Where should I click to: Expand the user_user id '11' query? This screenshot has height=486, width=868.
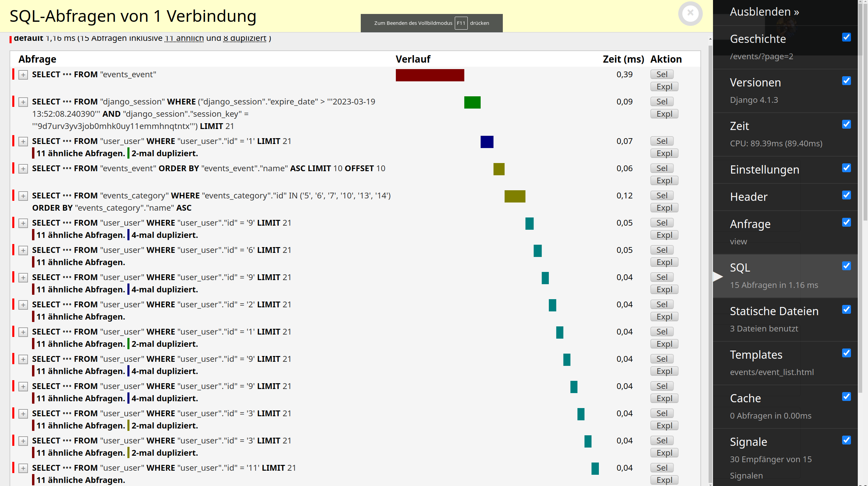[x=23, y=468]
